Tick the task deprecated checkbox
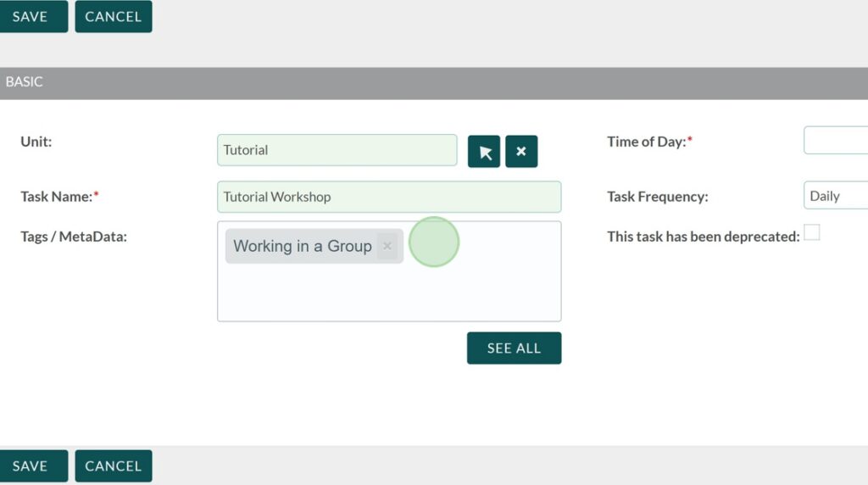The image size is (868, 485). click(x=812, y=232)
